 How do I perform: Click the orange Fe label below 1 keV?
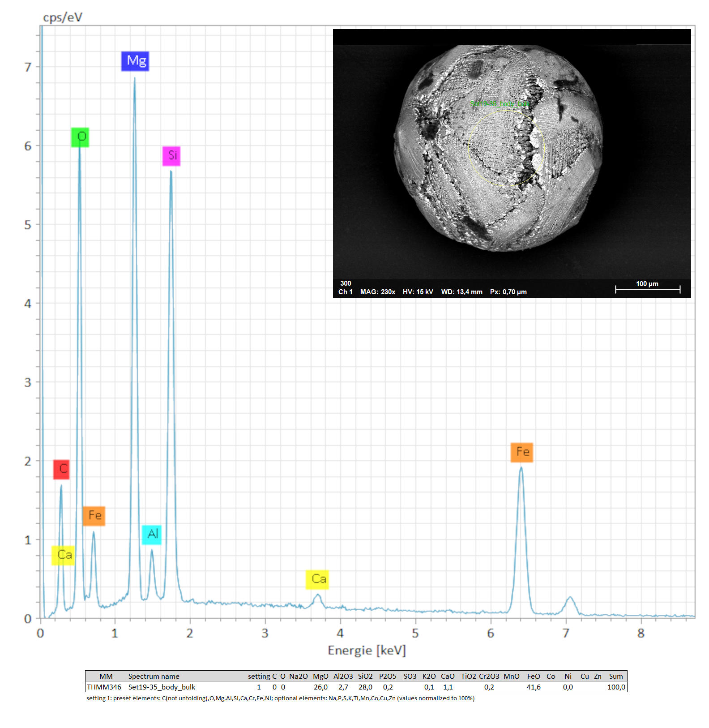click(94, 516)
